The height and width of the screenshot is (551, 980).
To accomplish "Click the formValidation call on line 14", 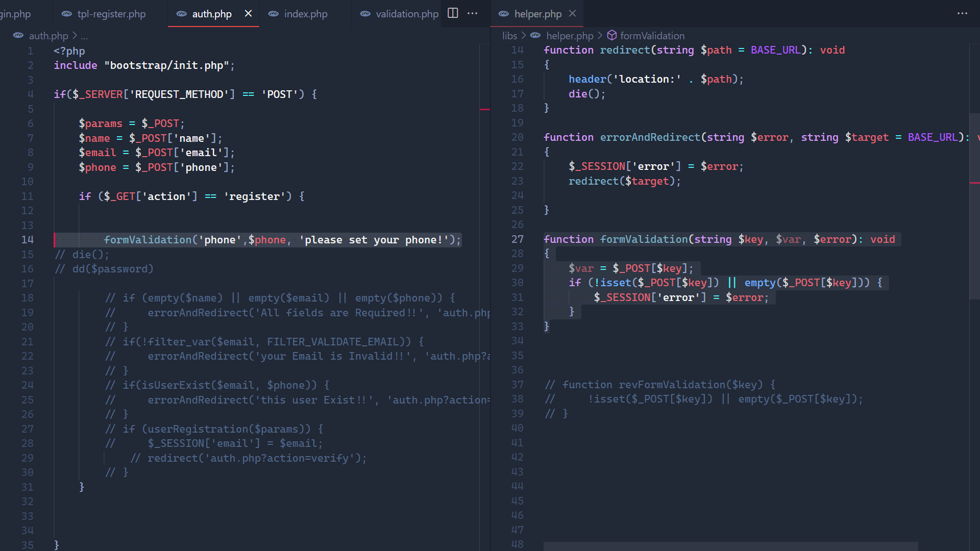I will pyautogui.click(x=282, y=240).
